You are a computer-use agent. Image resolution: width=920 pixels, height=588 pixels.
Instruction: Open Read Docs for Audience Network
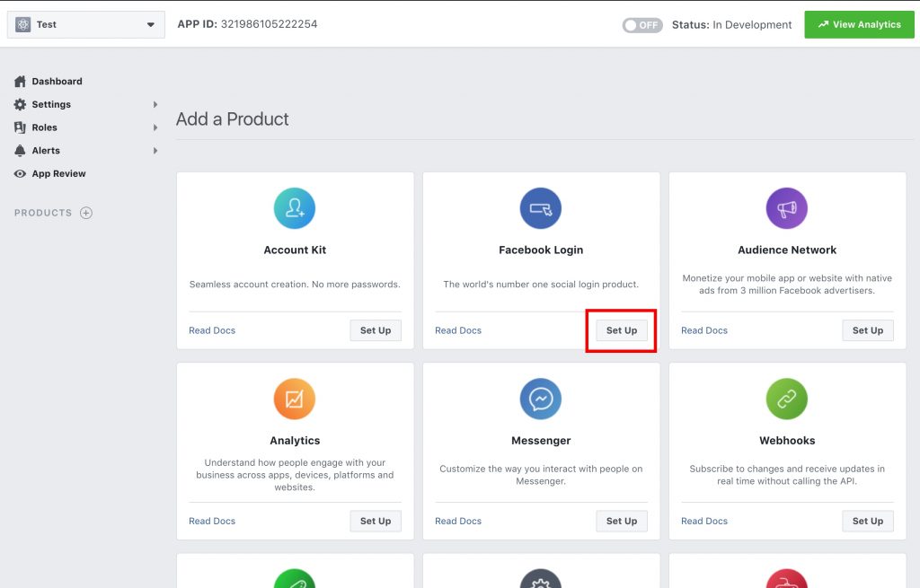704,330
